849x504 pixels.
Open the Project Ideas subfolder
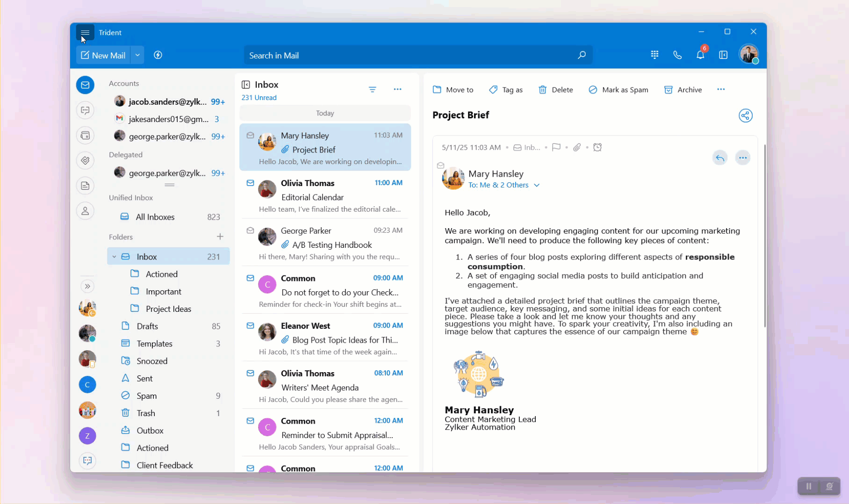169,309
